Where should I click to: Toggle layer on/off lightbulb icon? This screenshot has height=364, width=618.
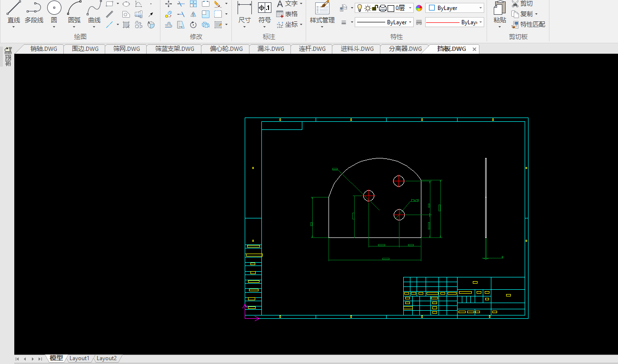pyautogui.click(x=360, y=8)
